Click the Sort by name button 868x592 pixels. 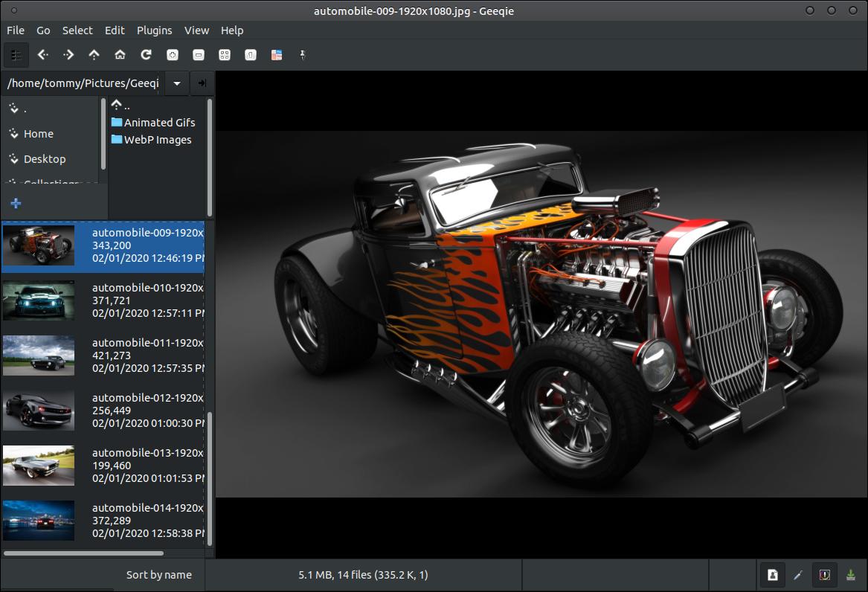tap(159, 575)
